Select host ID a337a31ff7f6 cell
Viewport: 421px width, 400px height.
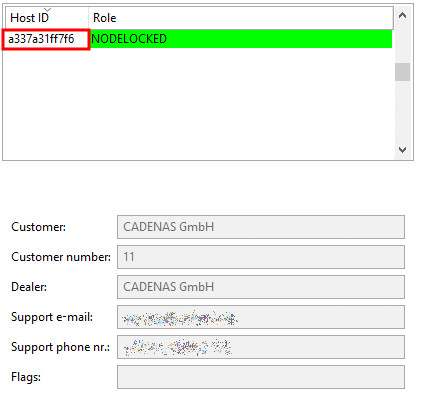click(x=46, y=39)
